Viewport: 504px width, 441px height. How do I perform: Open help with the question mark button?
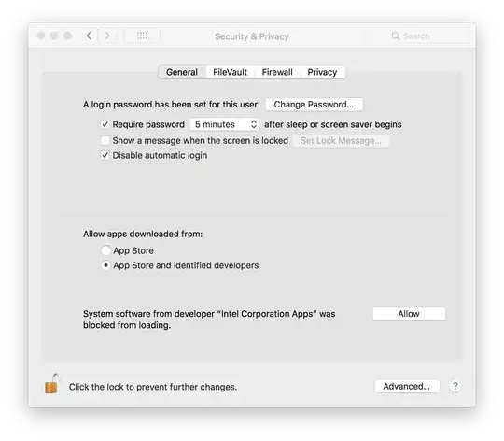click(x=455, y=386)
